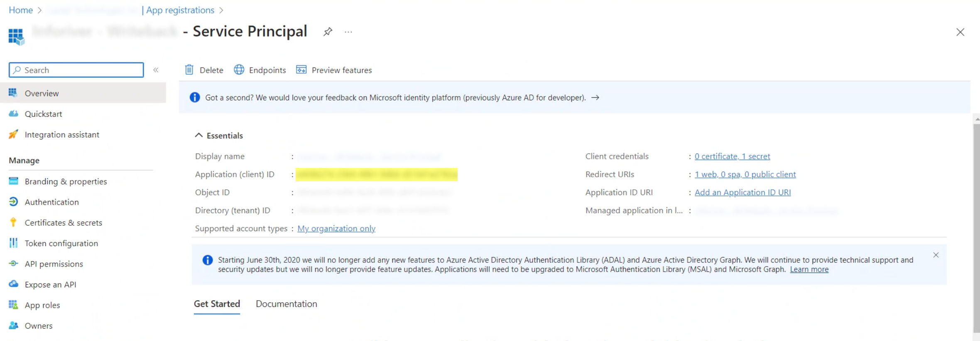This screenshot has height=341, width=980.
Task: Click App registrations in the breadcrumb
Action: coord(180,10)
